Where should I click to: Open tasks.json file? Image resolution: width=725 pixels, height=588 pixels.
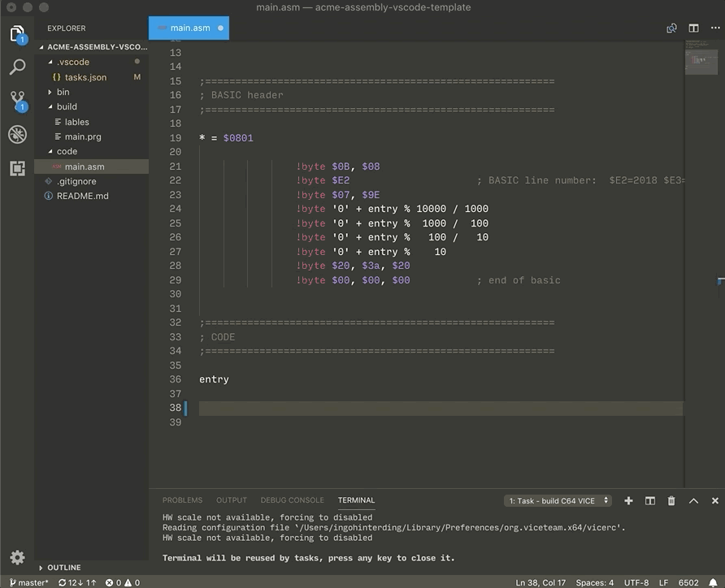(91, 77)
